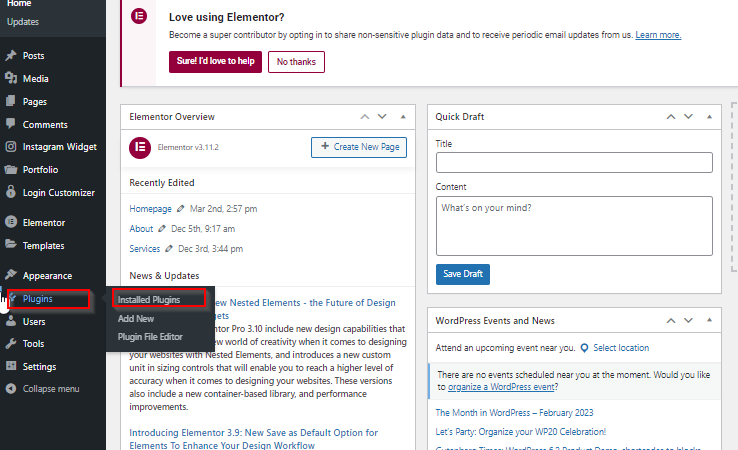Collapse the Quick Draft panel

tap(709, 117)
